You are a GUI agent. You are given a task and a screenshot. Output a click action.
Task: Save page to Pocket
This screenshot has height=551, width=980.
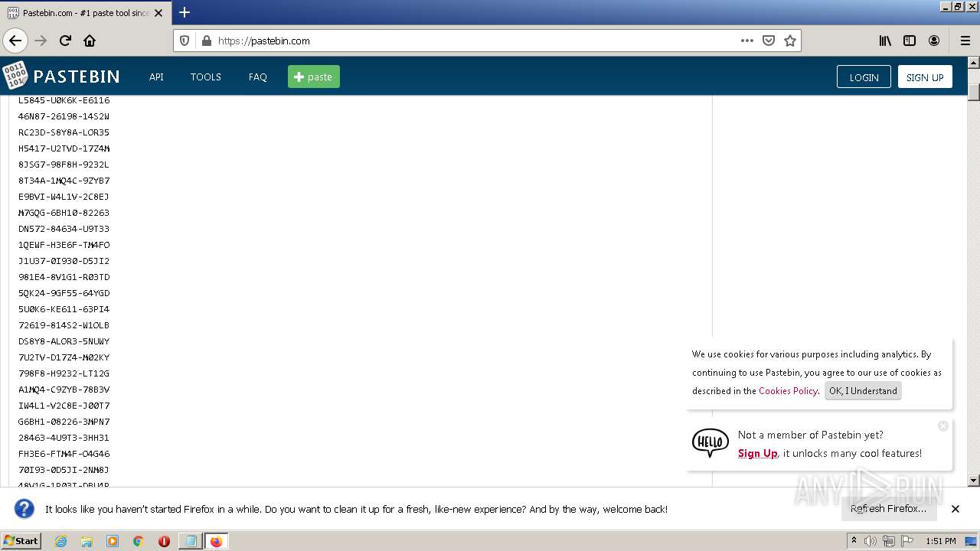point(769,41)
